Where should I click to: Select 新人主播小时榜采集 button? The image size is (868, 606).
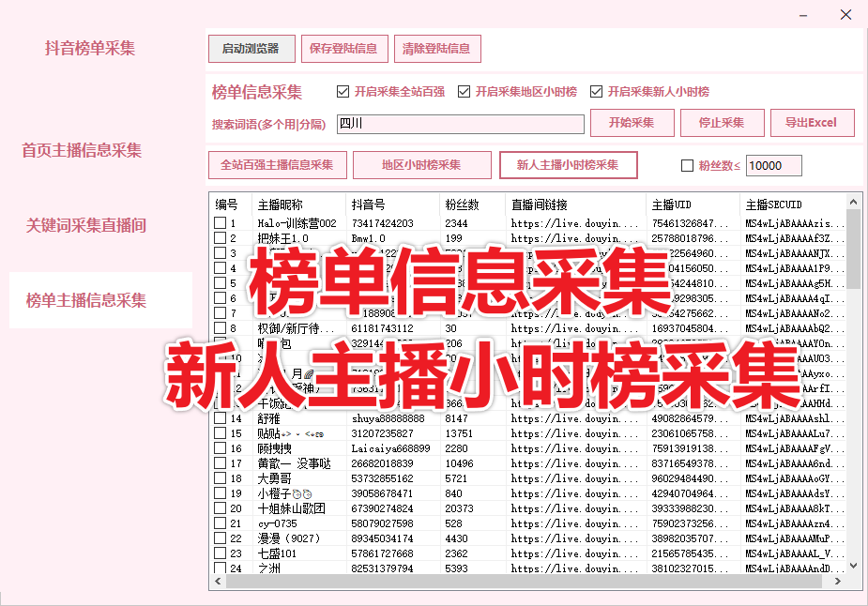tap(568, 165)
